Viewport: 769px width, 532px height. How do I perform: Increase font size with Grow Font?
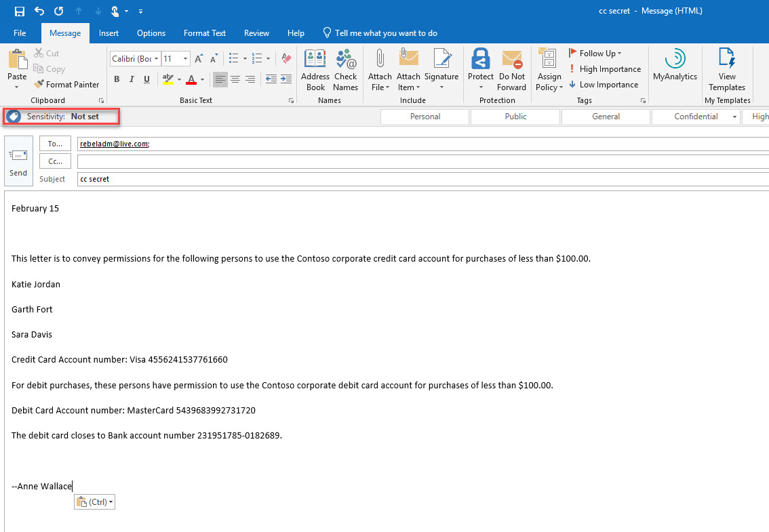point(199,59)
